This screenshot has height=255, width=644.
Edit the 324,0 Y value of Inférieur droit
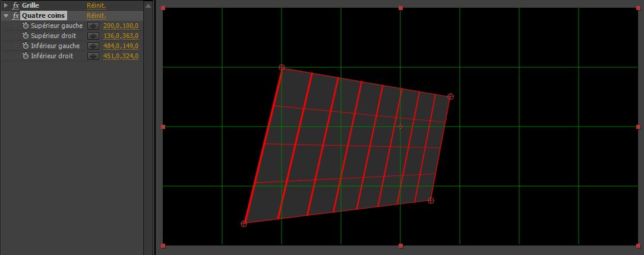pyautogui.click(x=131, y=56)
